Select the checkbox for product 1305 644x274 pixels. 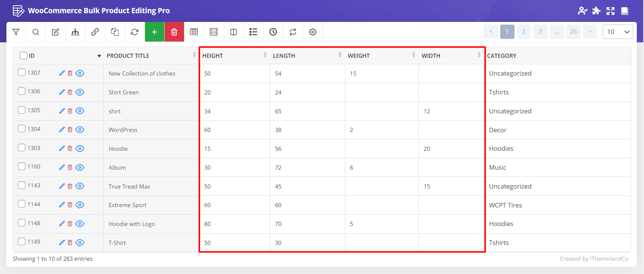[22, 110]
